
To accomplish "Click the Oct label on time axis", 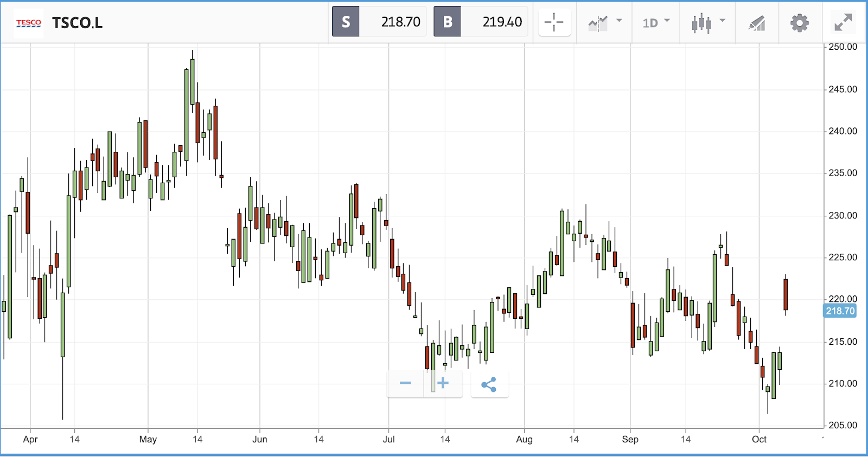I will (759, 440).
